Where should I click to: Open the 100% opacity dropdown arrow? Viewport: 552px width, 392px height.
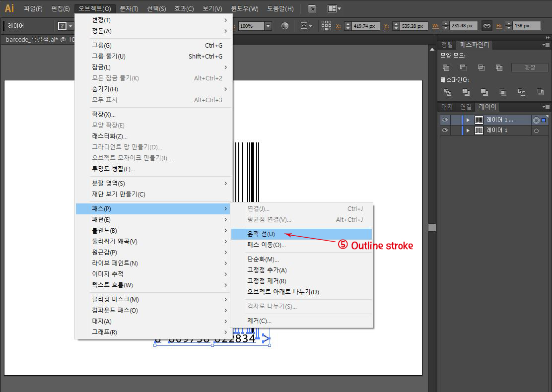coord(268,26)
